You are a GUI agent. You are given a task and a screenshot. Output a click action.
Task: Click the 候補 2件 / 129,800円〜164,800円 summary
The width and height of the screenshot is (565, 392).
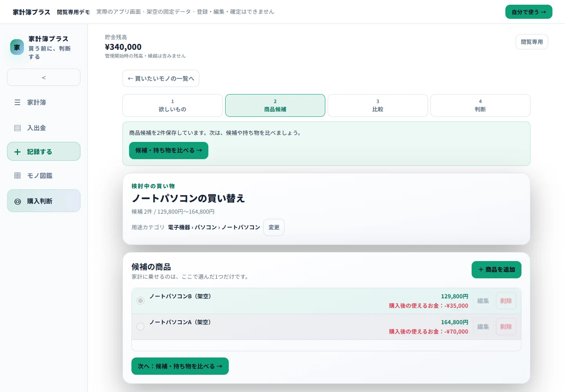[x=173, y=212]
